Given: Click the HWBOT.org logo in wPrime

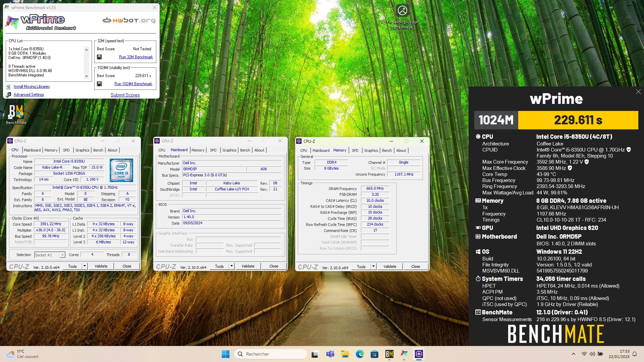Looking at the screenshot, I should pyautogui.click(x=129, y=20).
